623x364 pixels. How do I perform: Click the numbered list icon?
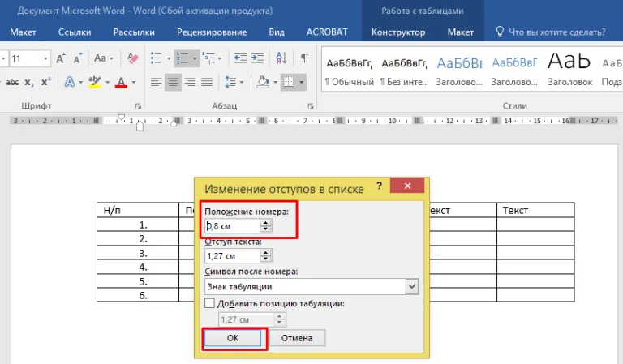[183, 58]
